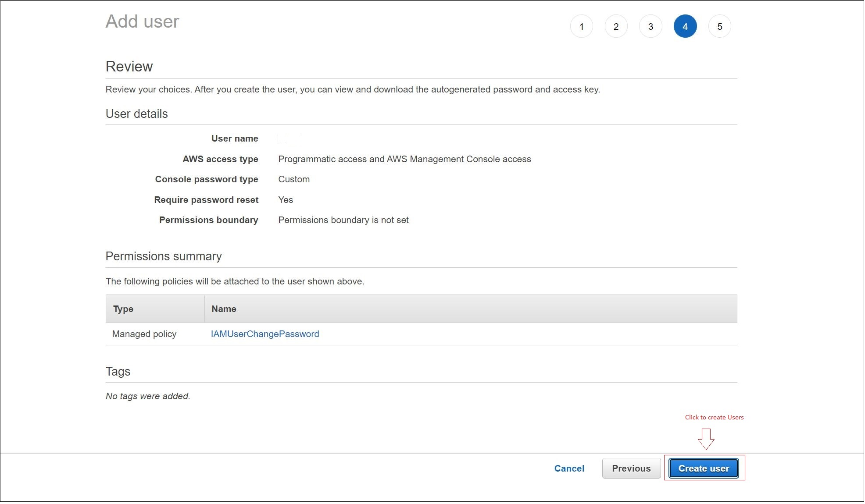Select the Managed policy table row
Viewport: 865px width, 504px height.
[144, 334]
